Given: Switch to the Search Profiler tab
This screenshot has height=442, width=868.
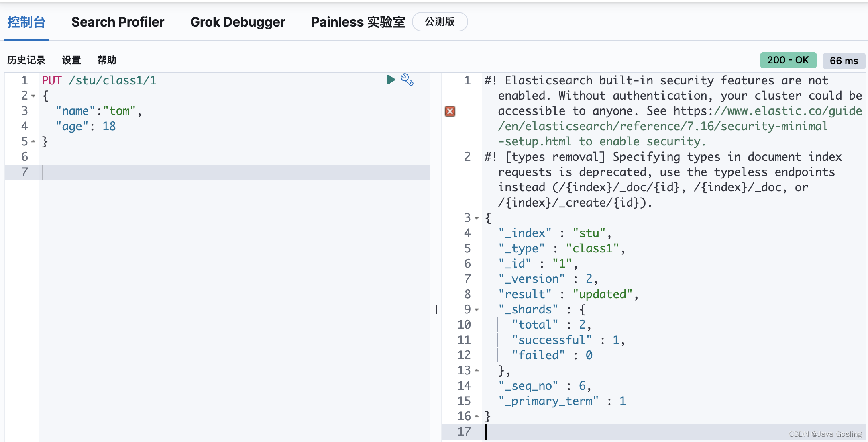Looking at the screenshot, I should (118, 22).
